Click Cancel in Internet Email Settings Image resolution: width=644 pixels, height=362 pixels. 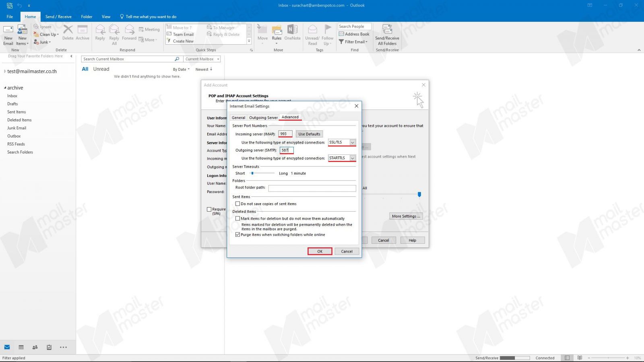[347, 251]
